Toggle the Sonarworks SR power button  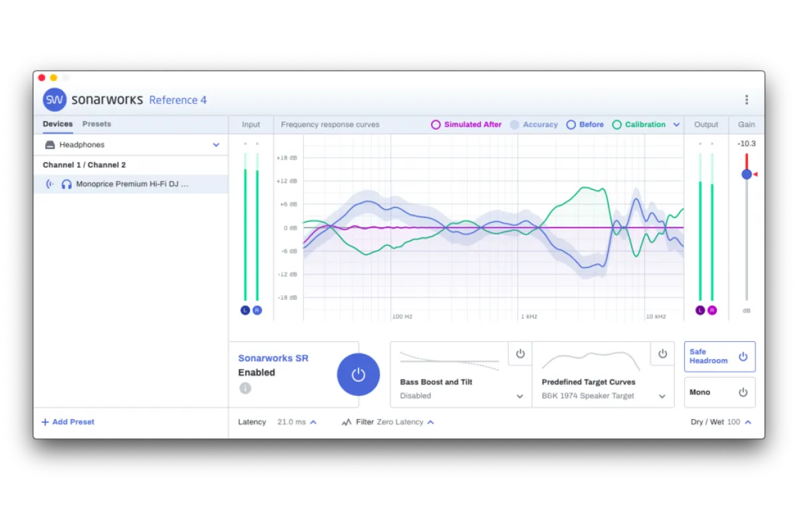pyautogui.click(x=358, y=374)
